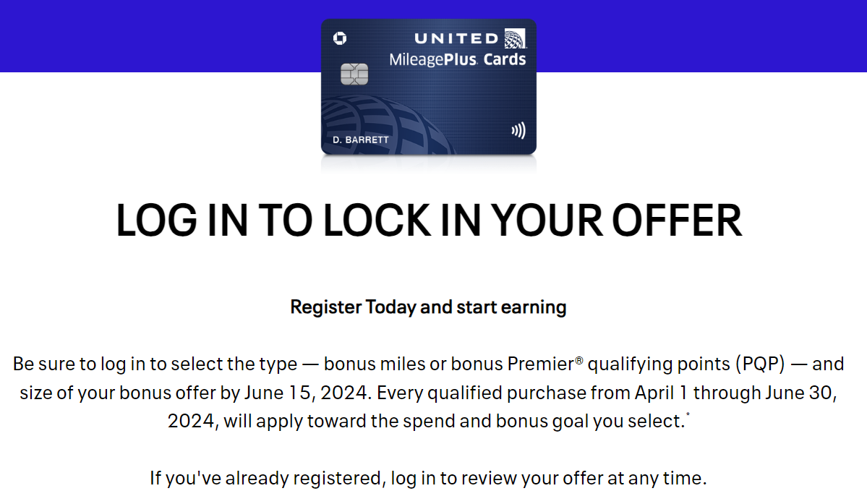Viewport: 867px width, 504px height.
Task: Click the LOG IN TO LOCK IN YOUR OFFER heading
Action: point(429,220)
